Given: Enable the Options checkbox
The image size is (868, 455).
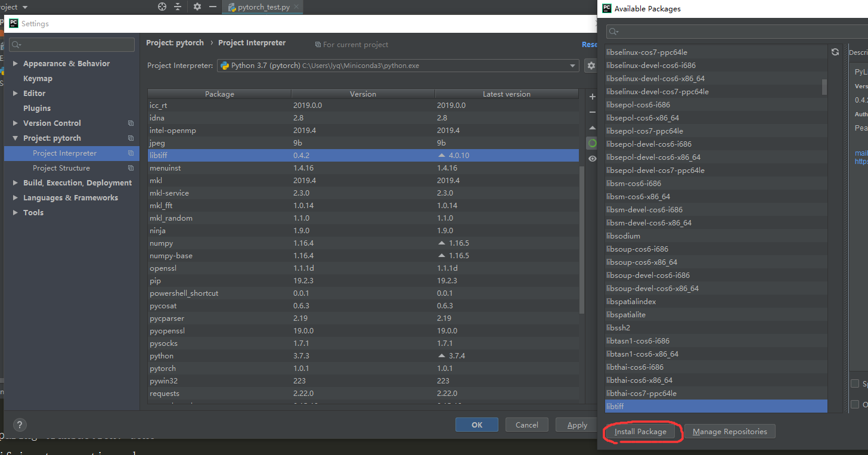Looking at the screenshot, I should pyautogui.click(x=855, y=404).
